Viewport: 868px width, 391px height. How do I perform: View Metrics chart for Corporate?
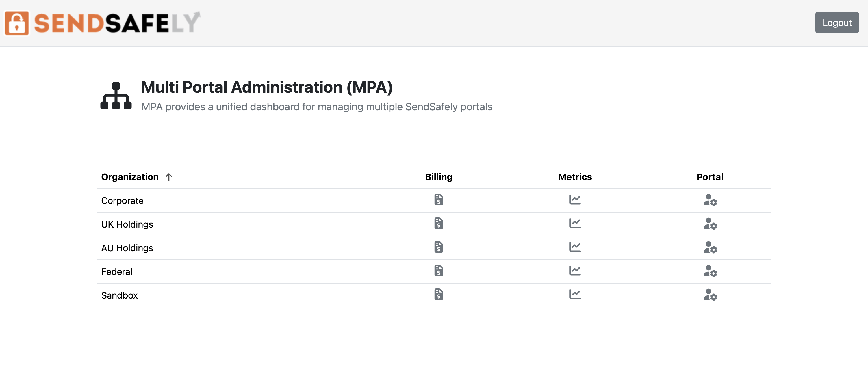575,200
